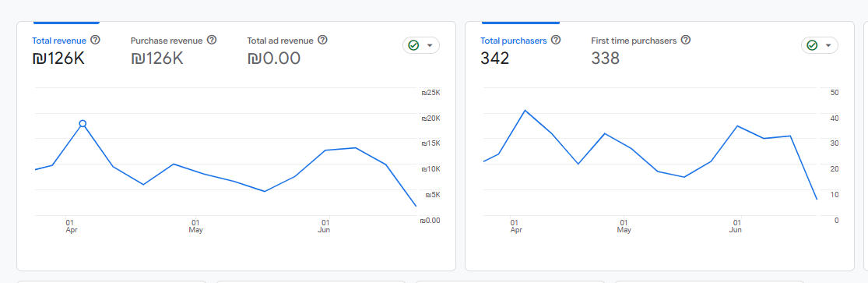Click 01 May label on purchasers chart

pos(624,226)
